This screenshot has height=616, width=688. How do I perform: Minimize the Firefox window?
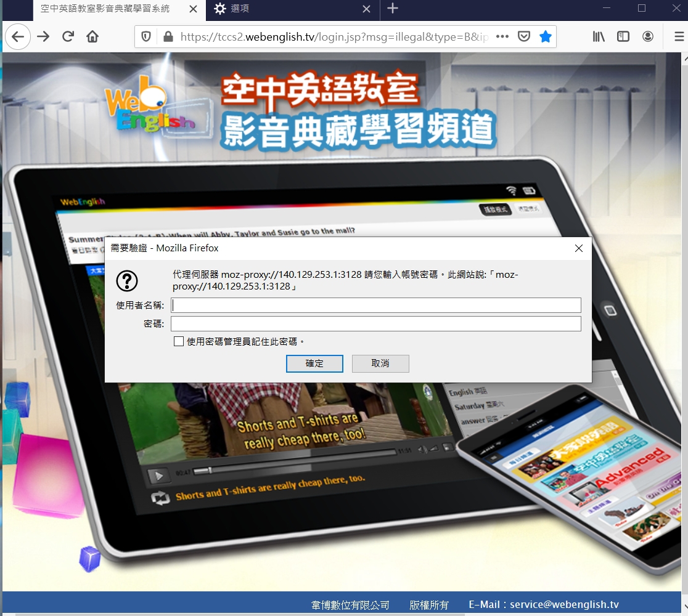coord(607,9)
